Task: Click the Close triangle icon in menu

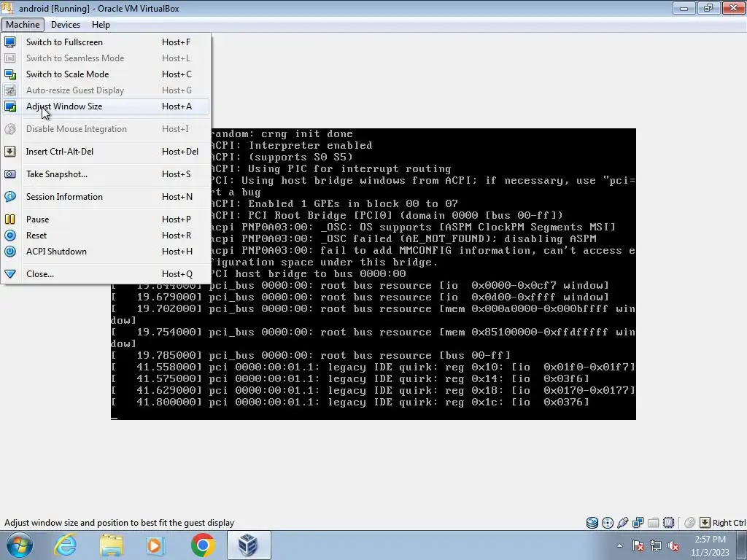Action: click(10, 274)
